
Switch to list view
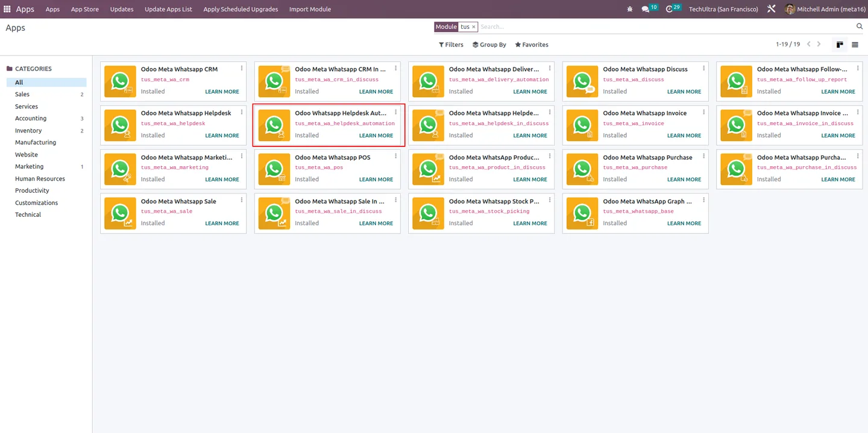[855, 45]
